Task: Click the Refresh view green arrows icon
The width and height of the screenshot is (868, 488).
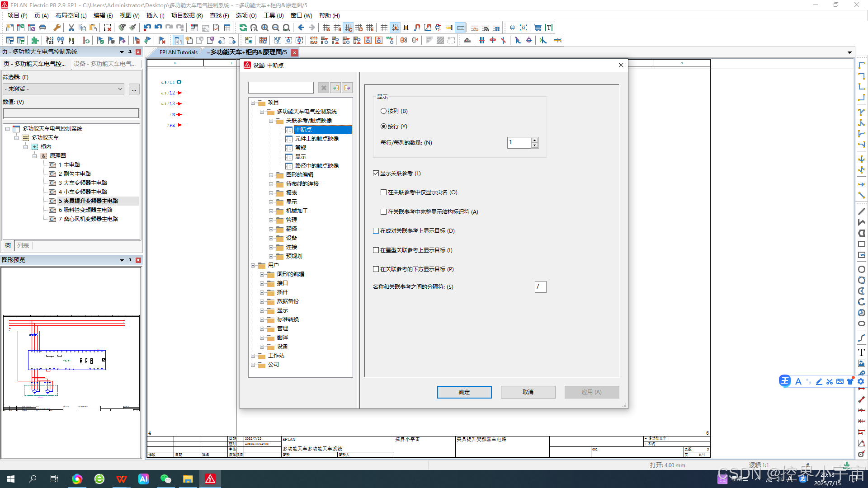Action: (243, 28)
